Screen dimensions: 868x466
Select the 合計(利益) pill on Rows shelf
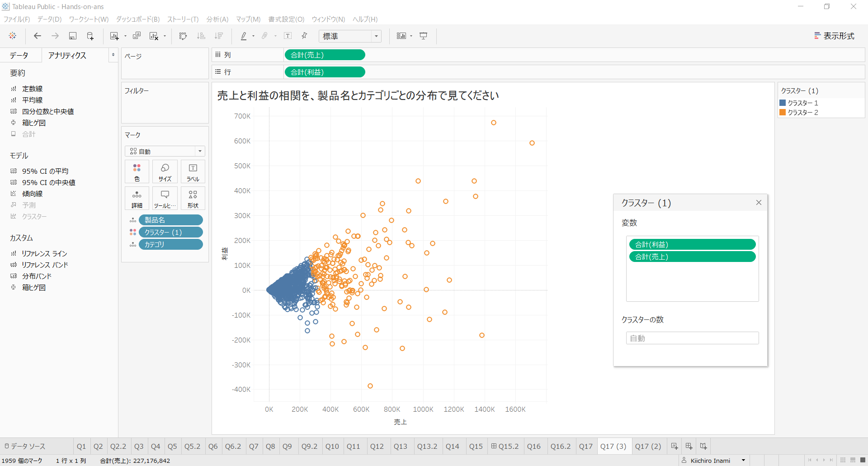pyautogui.click(x=325, y=72)
